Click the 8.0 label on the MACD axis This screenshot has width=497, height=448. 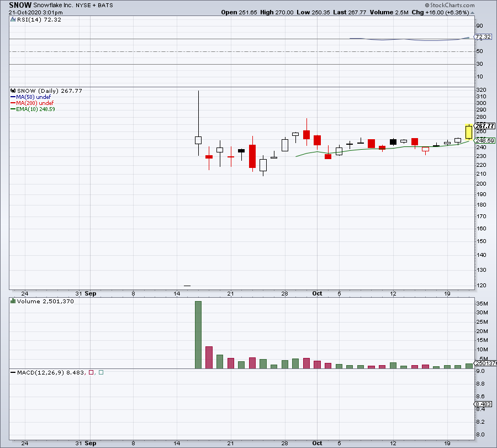coord(480,434)
